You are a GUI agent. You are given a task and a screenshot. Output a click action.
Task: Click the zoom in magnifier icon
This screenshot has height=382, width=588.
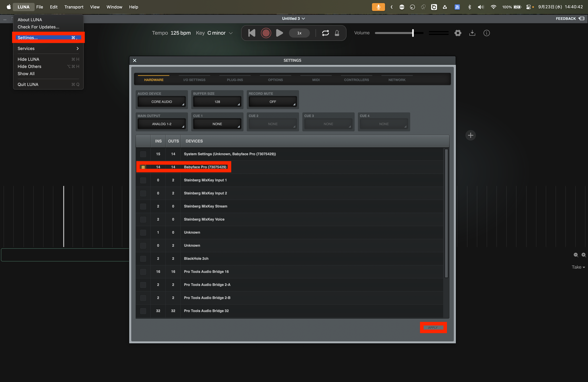coord(584,255)
